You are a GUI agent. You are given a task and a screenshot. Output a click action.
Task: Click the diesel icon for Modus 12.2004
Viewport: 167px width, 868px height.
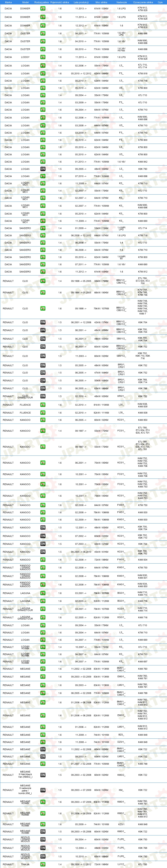pyautogui.click(x=42, y=848)
